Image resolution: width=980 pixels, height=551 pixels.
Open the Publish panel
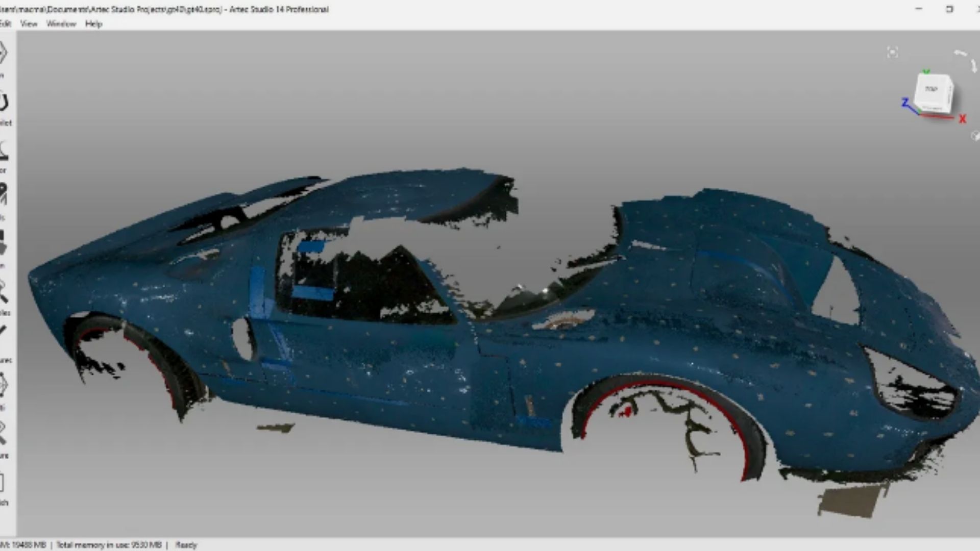click(3, 482)
